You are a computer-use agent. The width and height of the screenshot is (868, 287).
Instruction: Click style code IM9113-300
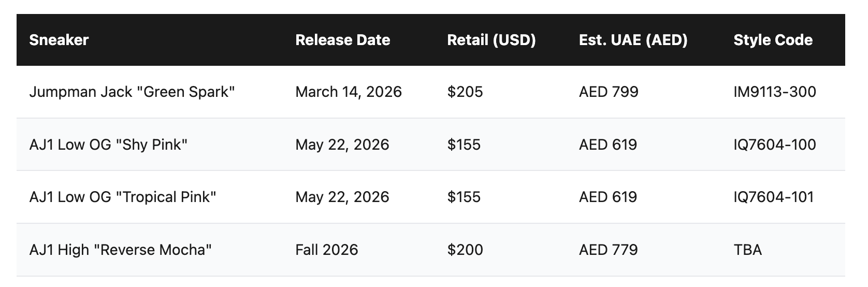tap(775, 92)
